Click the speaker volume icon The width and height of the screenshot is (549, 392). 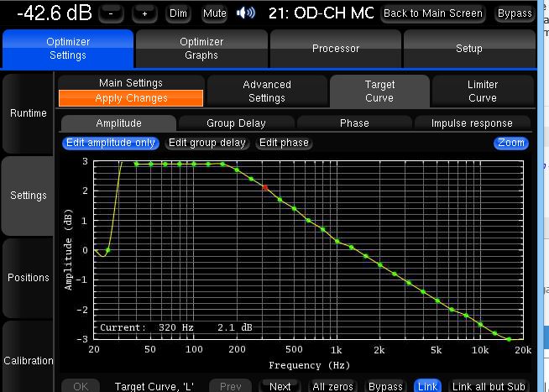click(x=246, y=13)
